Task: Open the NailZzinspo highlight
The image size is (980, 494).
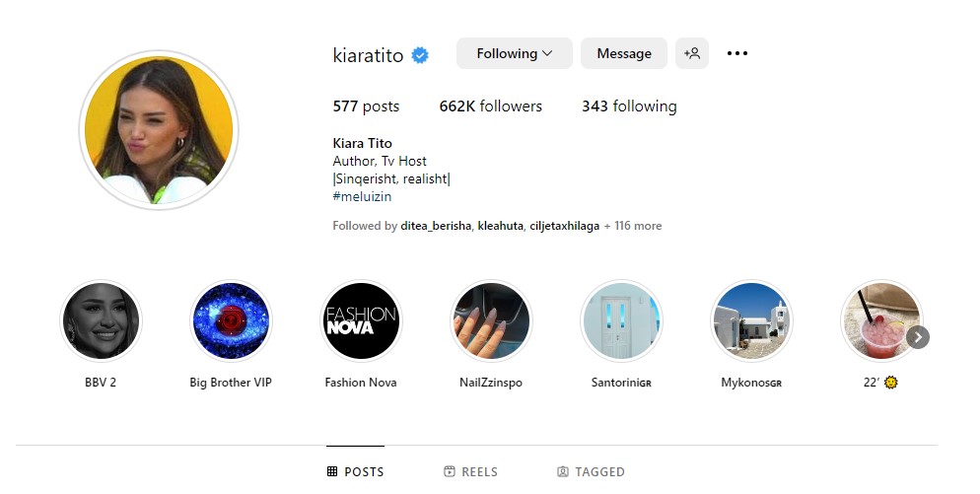Action: pos(491,320)
